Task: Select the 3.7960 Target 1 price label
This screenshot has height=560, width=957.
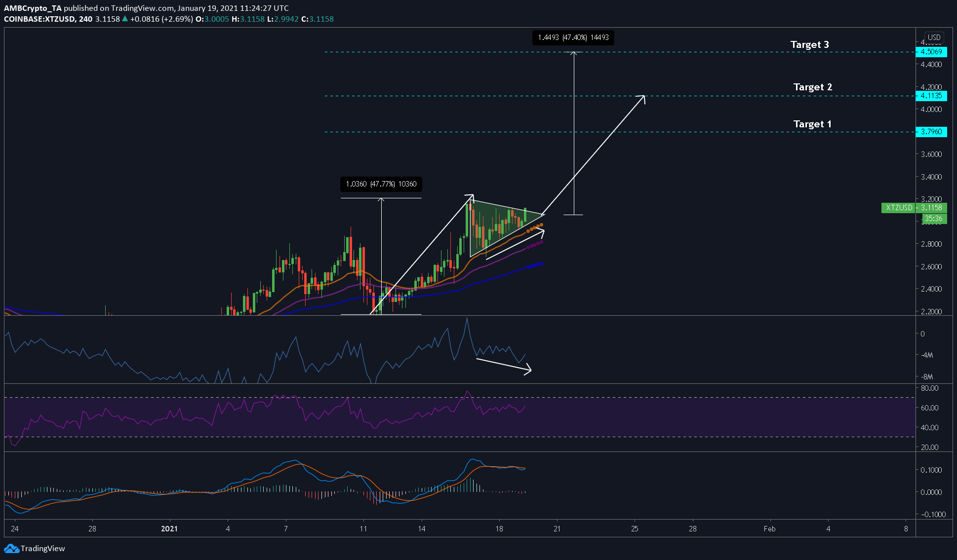Action: 931,132
